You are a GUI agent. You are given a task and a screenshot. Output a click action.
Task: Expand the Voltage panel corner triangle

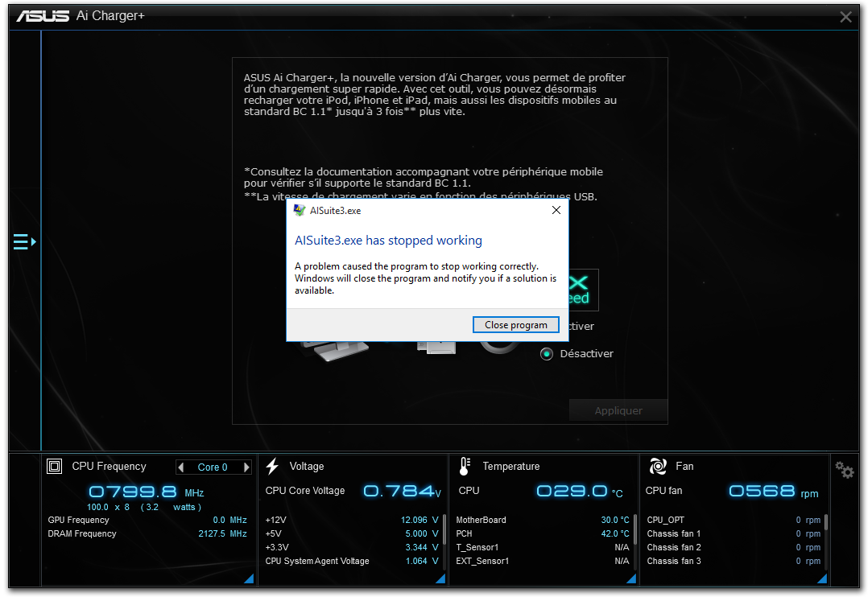(x=440, y=578)
